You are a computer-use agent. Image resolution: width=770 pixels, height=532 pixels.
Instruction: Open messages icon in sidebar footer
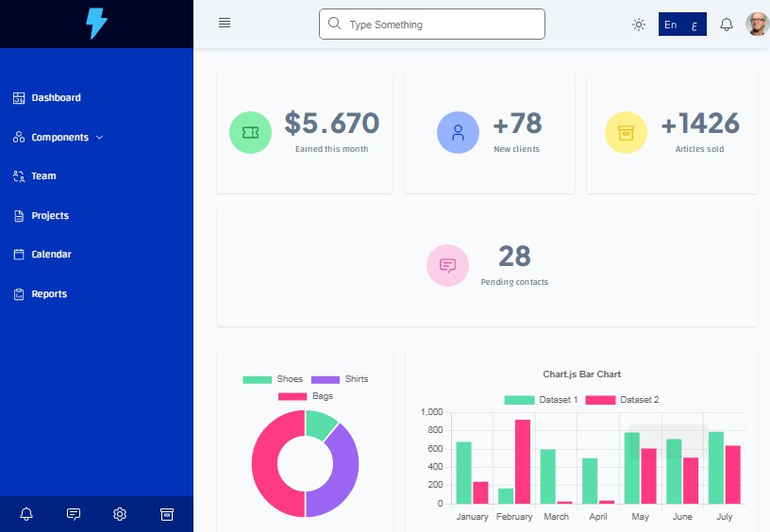tap(74, 514)
